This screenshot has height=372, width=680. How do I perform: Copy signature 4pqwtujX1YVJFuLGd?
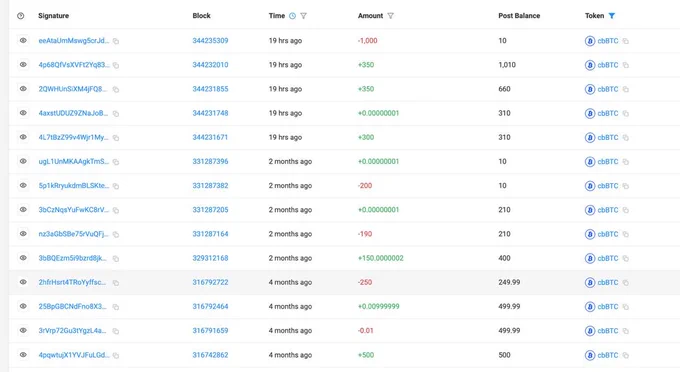(116, 356)
